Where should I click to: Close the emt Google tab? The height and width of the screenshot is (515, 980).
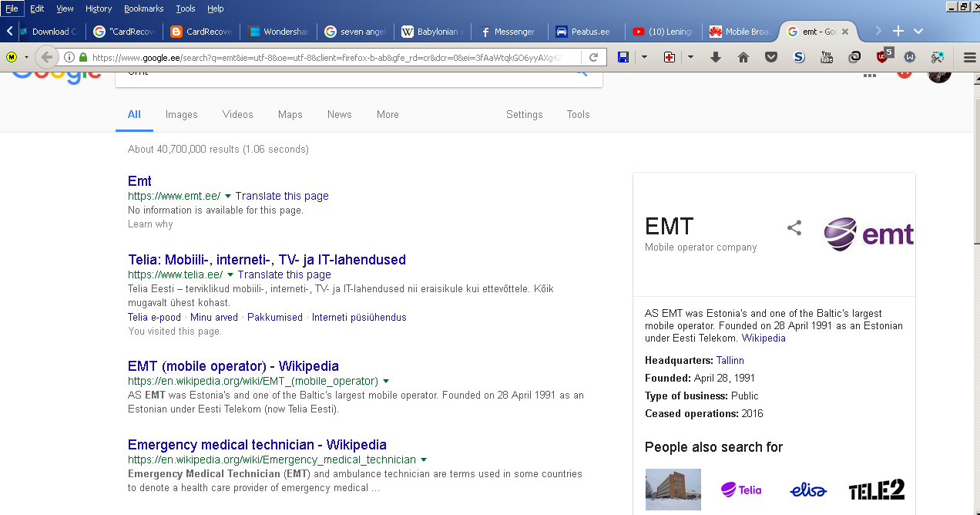(845, 32)
